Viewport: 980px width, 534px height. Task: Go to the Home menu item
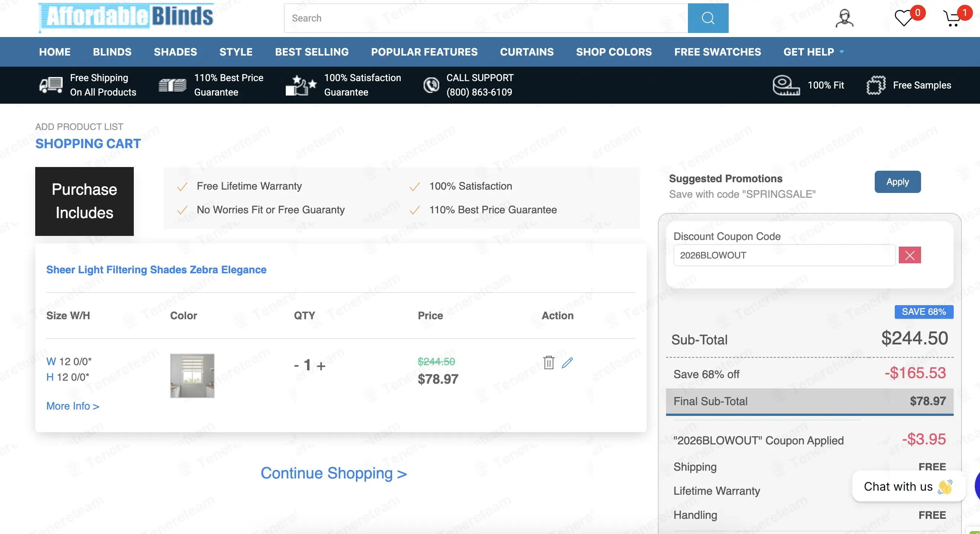pyautogui.click(x=55, y=52)
